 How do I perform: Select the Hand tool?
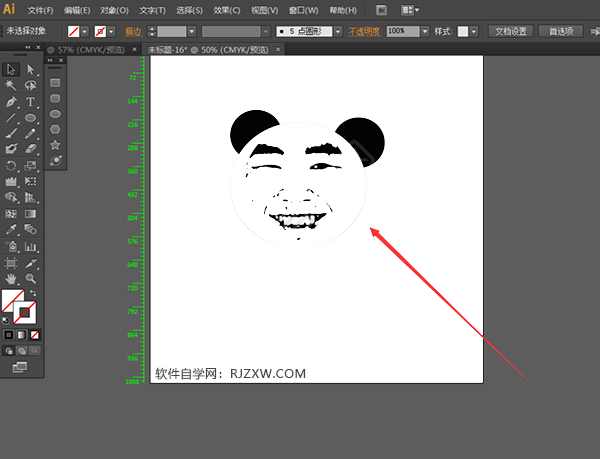click(x=11, y=278)
